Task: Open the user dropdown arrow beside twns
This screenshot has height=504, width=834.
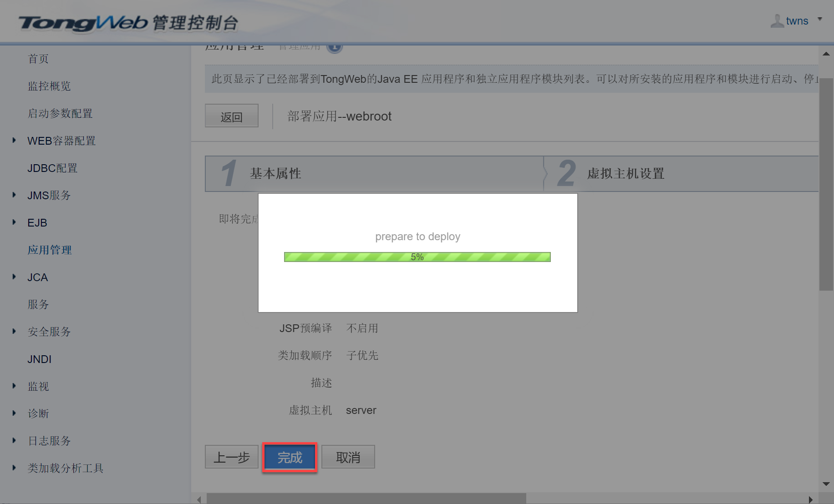Action: point(820,19)
